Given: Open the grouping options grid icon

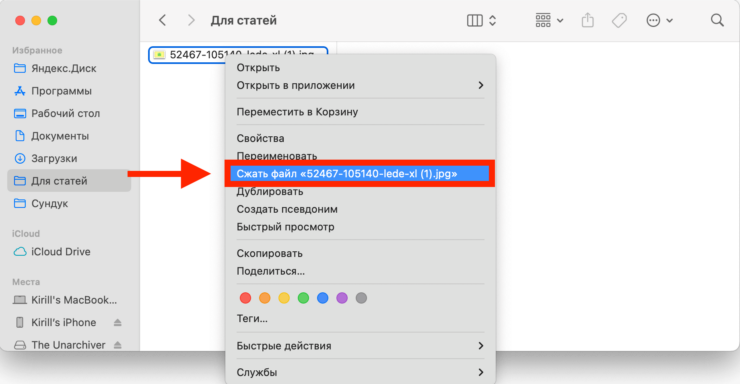Looking at the screenshot, I should (543, 20).
